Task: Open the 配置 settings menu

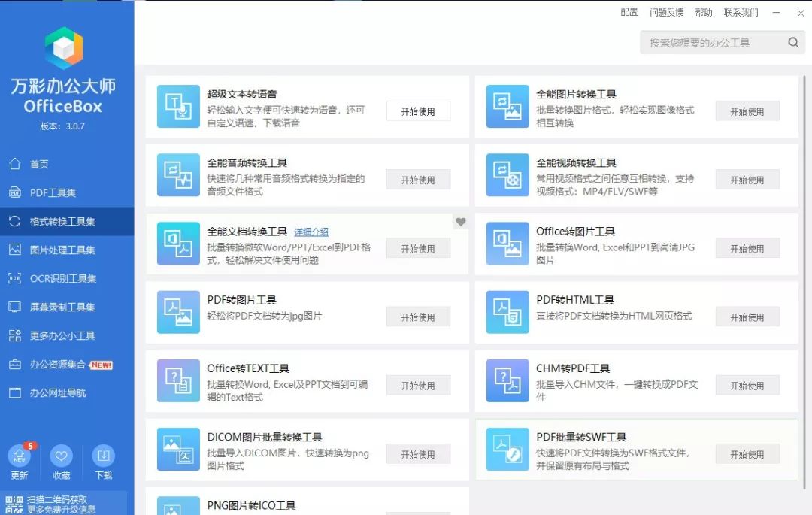Action: pos(629,12)
